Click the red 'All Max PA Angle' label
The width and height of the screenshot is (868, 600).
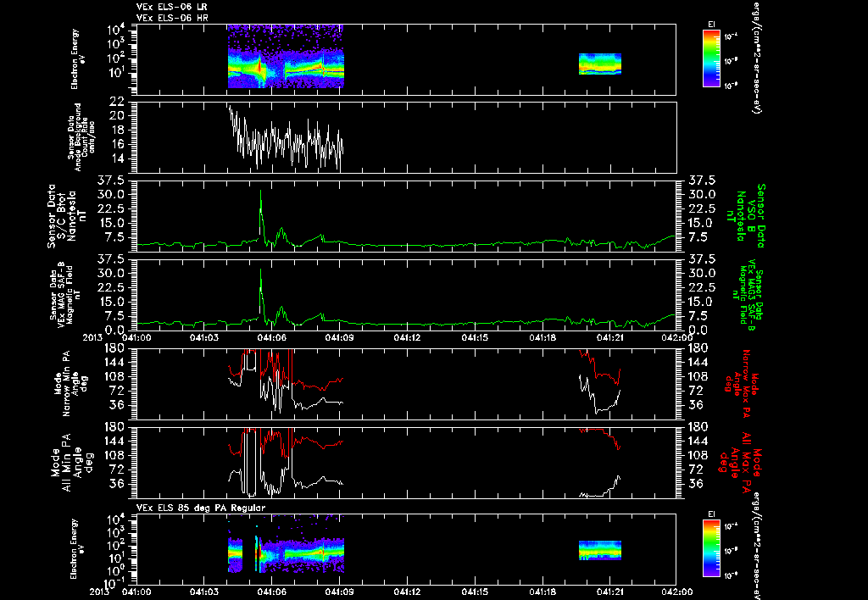coord(742,461)
